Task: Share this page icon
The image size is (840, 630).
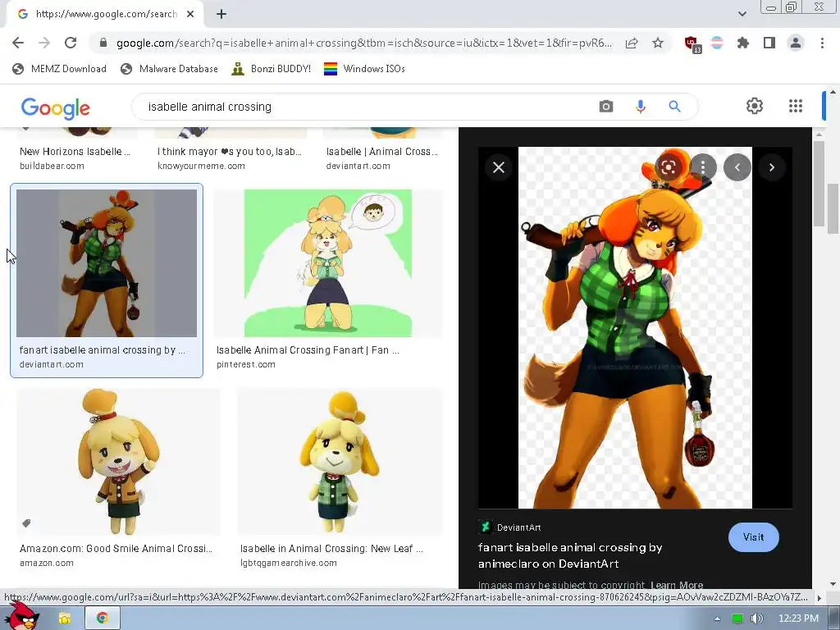Action: (632, 43)
